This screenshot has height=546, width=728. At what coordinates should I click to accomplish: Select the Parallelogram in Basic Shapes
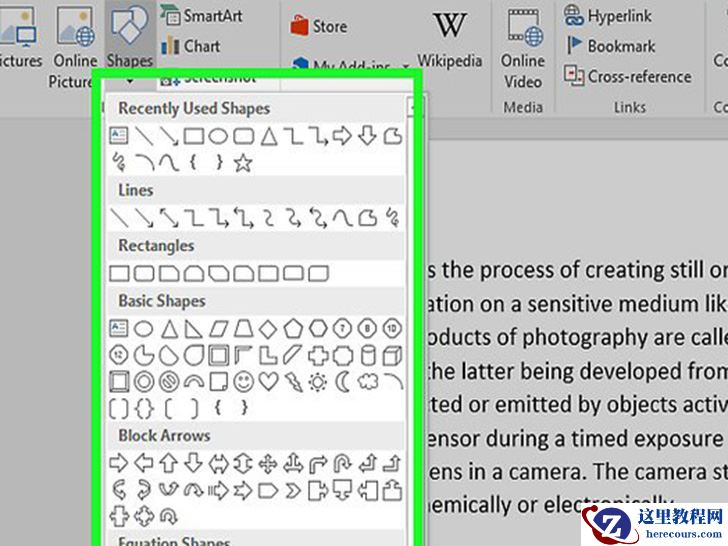(218, 329)
